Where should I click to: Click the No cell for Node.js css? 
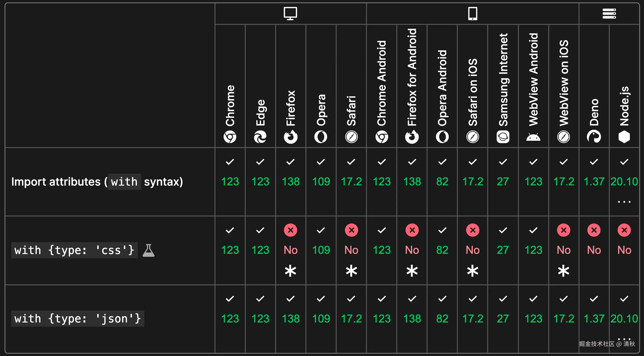[x=624, y=250]
